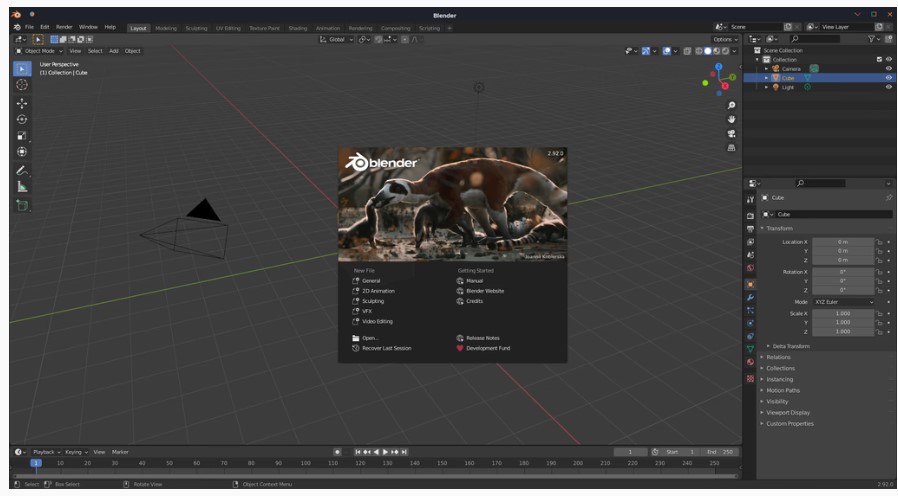Lock the Scale X value
This screenshot has width=898, height=496.
pos(879,314)
